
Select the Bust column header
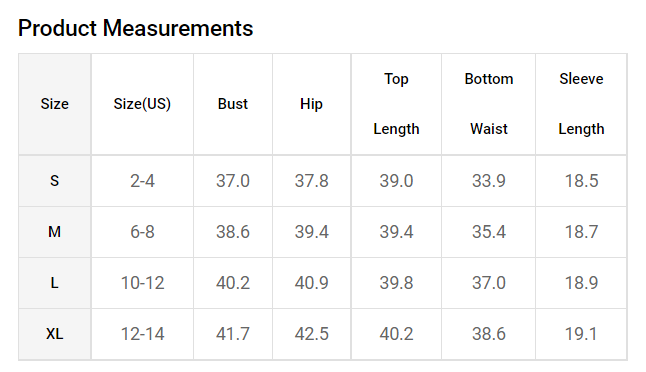[233, 104]
